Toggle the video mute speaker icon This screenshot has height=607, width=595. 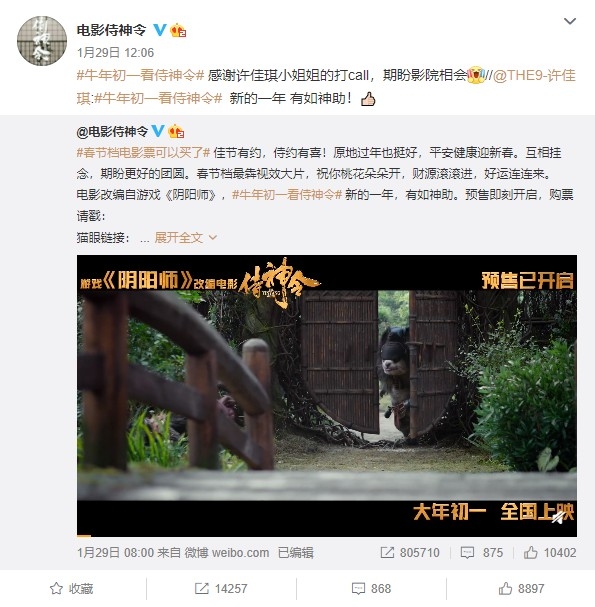pyautogui.click(x=557, y=517)
